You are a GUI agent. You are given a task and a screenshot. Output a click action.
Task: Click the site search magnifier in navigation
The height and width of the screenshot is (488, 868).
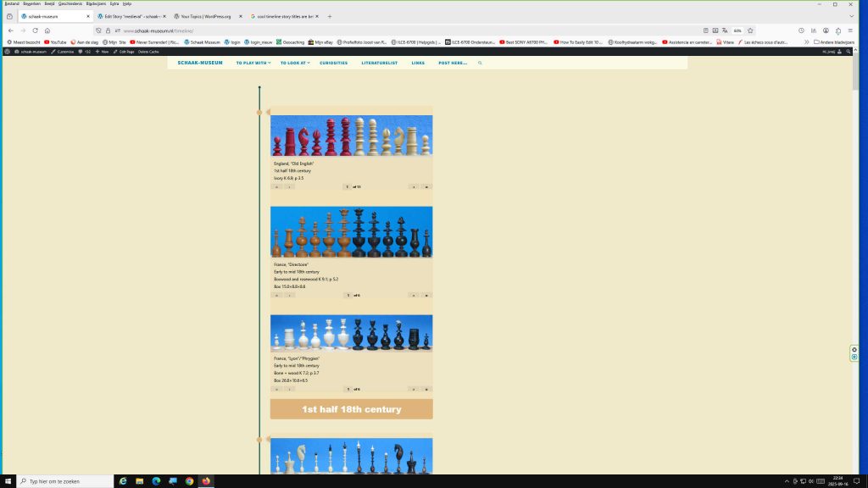[x=480, y=63]
